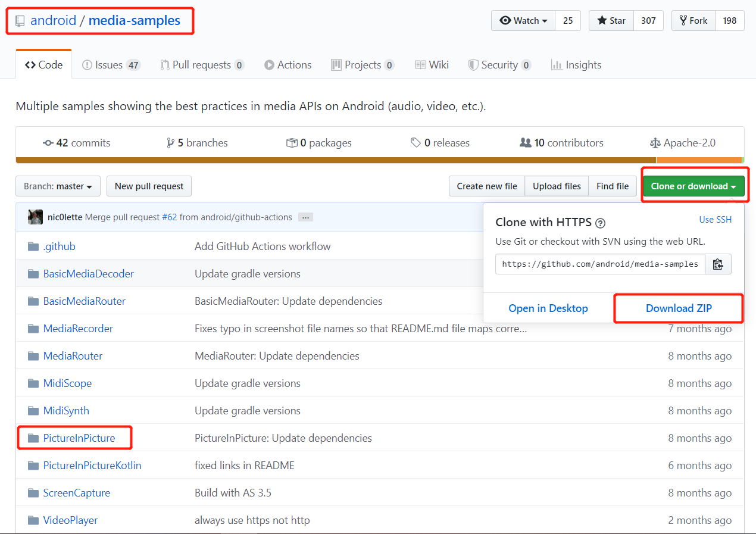Image resolution: width=756 pixels, height=534 pixels.
Task: Open the Clone or download dropdown
Action: pyautogui.click(x=693, y=186)
